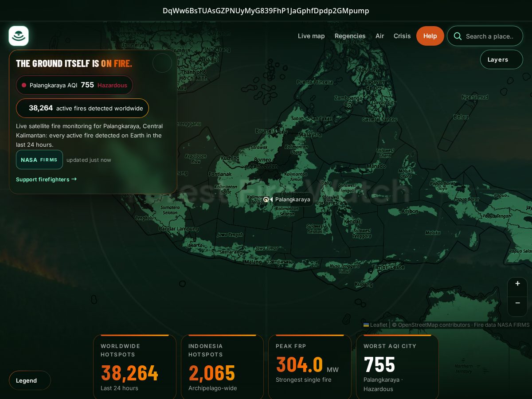The height and width of the screenshot is (399, 532).
Task: Click 'THE GROUND ITSELF IS ON FIRE.' heading
Action: click(74, 63)
